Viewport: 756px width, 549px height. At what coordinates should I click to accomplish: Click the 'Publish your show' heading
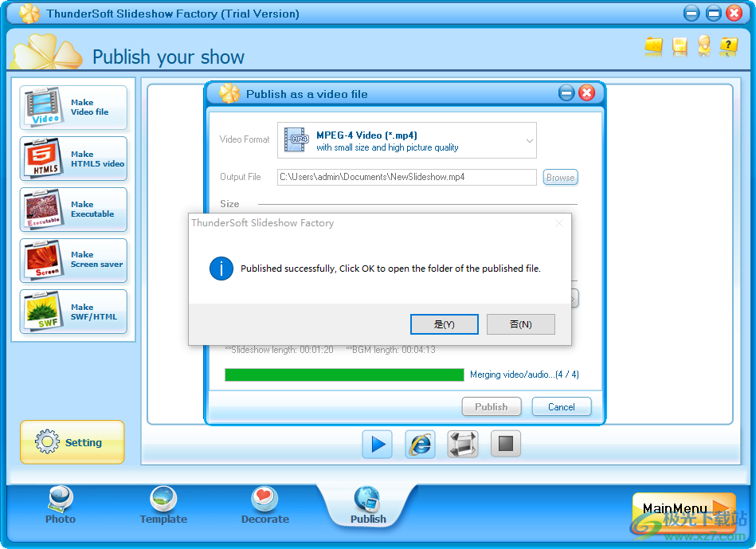tap(168, 57)
